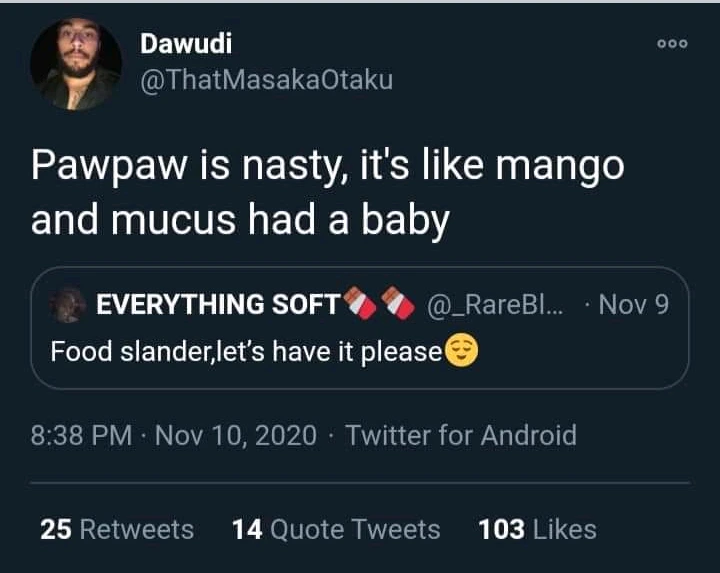This screenshot has width=720, height=573.
Task: Click the quoted tweet's small avatar
Action: [69, 305]
